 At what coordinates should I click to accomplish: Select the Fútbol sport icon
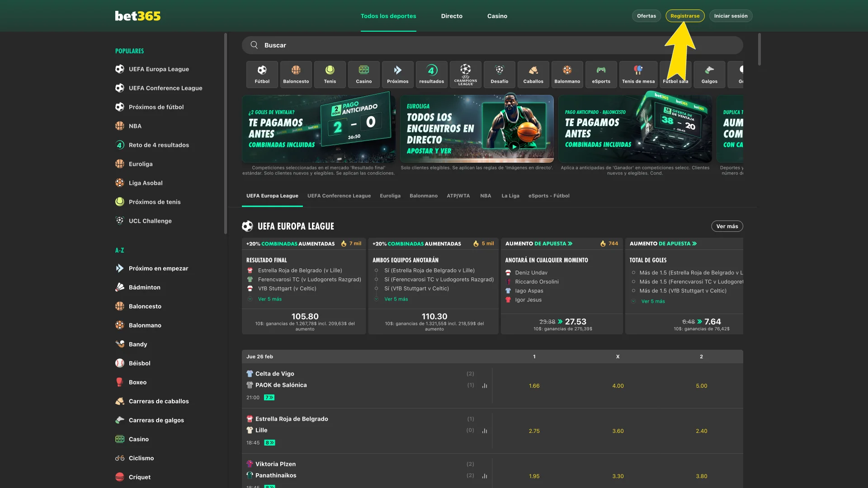pyautogui.click(x=262, y=74)
